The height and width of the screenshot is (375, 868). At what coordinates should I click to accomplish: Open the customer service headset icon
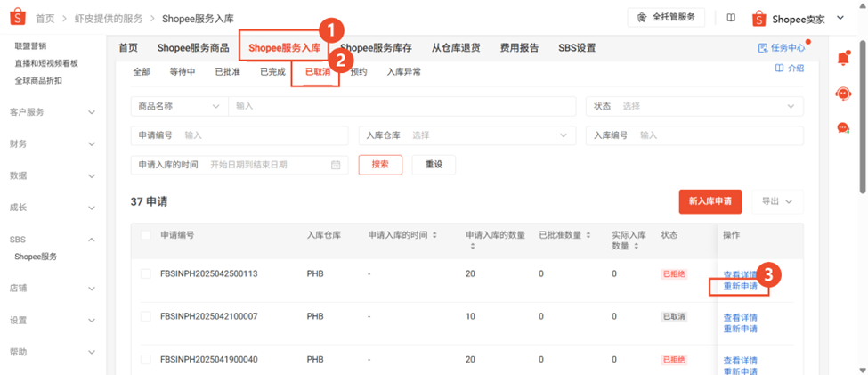[x=842, y=94]
